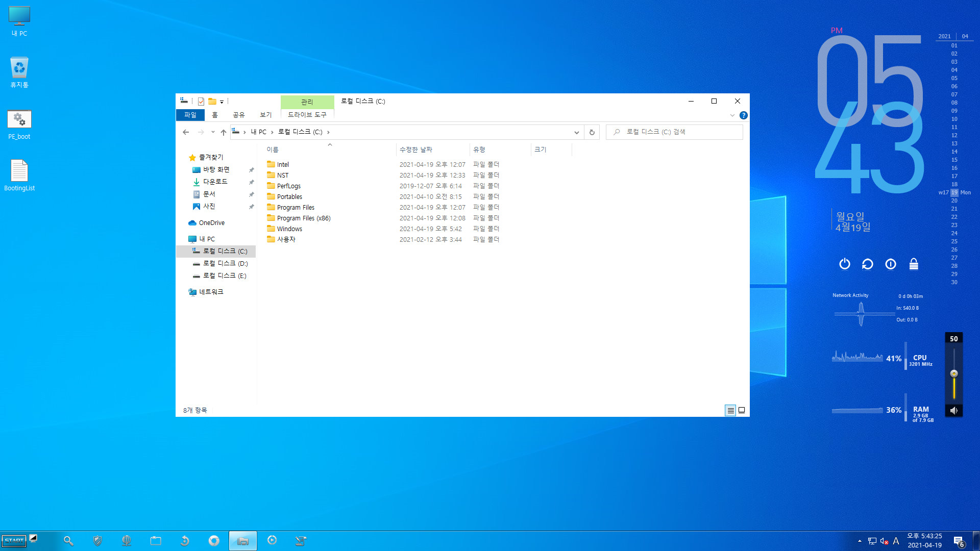Select 사진 in navigation pane
Screen dimensions: 980x551
pyautogui.click(x=209, y=207)
